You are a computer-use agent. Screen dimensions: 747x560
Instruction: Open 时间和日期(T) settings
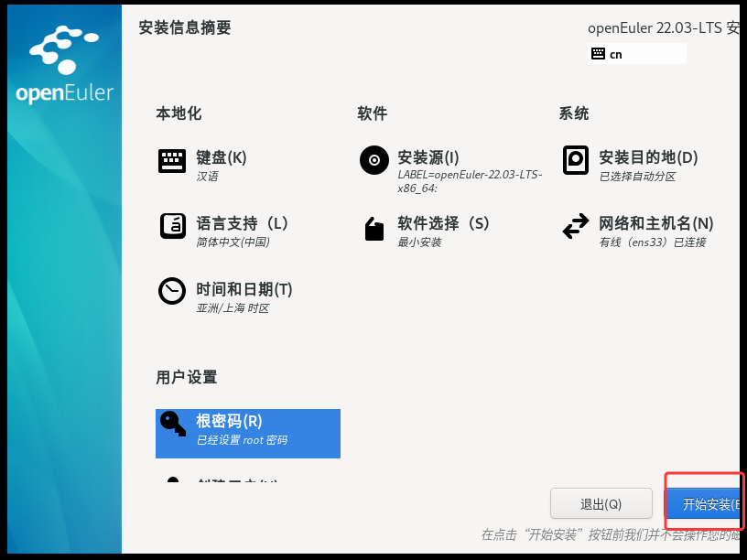coord(244,289)
